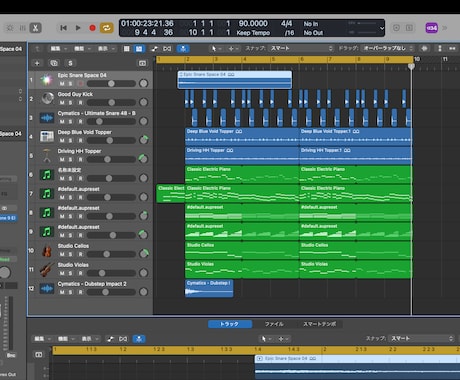The image size is (460, 380).
Task: Open the scissors editor icon in the control bar
Action: (x=35, y=28)
